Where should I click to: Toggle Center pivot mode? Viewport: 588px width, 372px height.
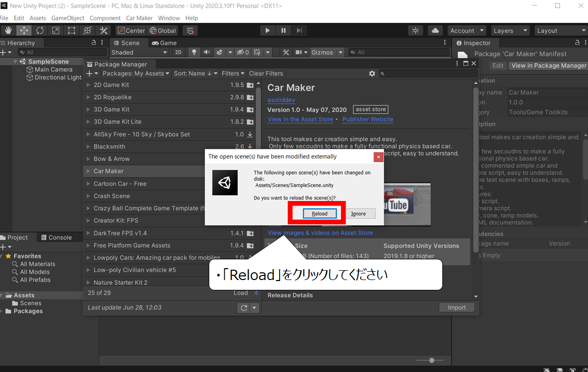point(131,31)
